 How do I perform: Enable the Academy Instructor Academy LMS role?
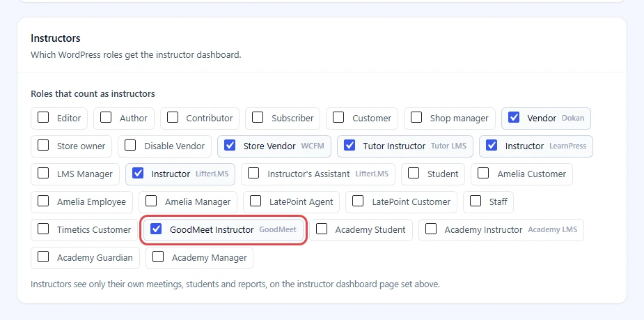pyautogui.click(x=431, y=229)
